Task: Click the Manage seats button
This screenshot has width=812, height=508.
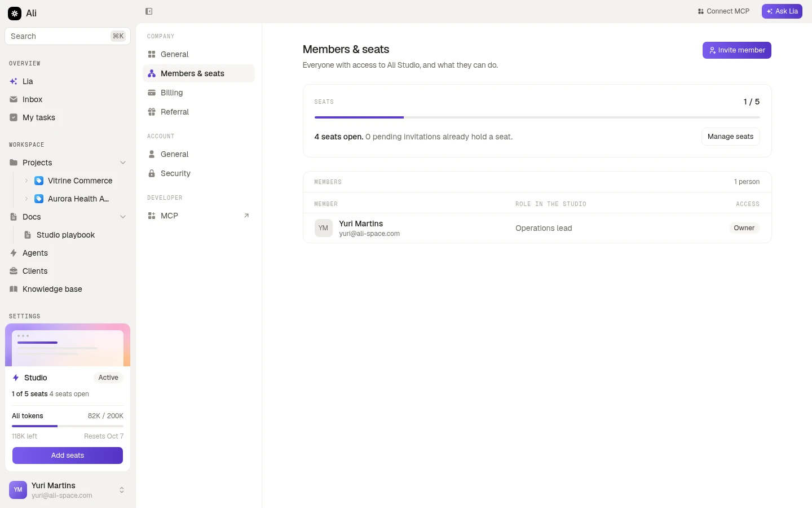Action: coord(730,137)
